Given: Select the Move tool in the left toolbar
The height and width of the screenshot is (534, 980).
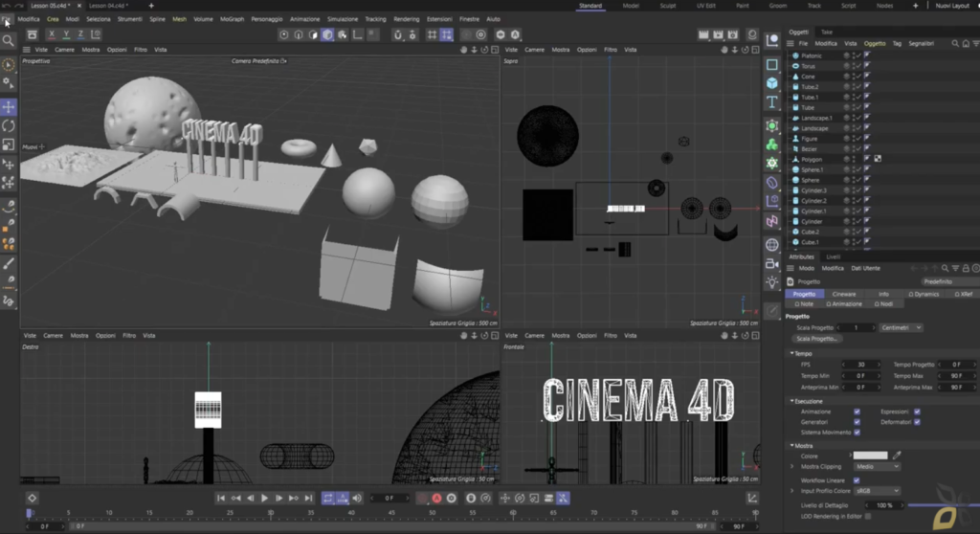Looking at the screenshot, I should tap(9, 107).
